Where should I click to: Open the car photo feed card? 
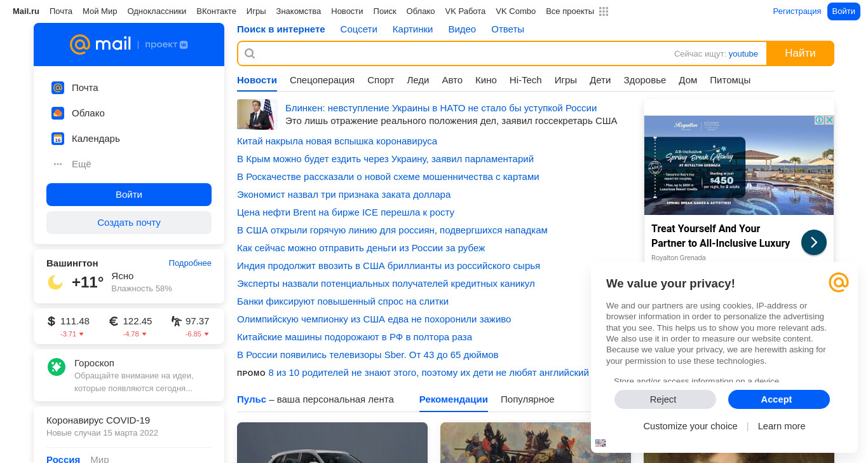[x=332, y=443]
